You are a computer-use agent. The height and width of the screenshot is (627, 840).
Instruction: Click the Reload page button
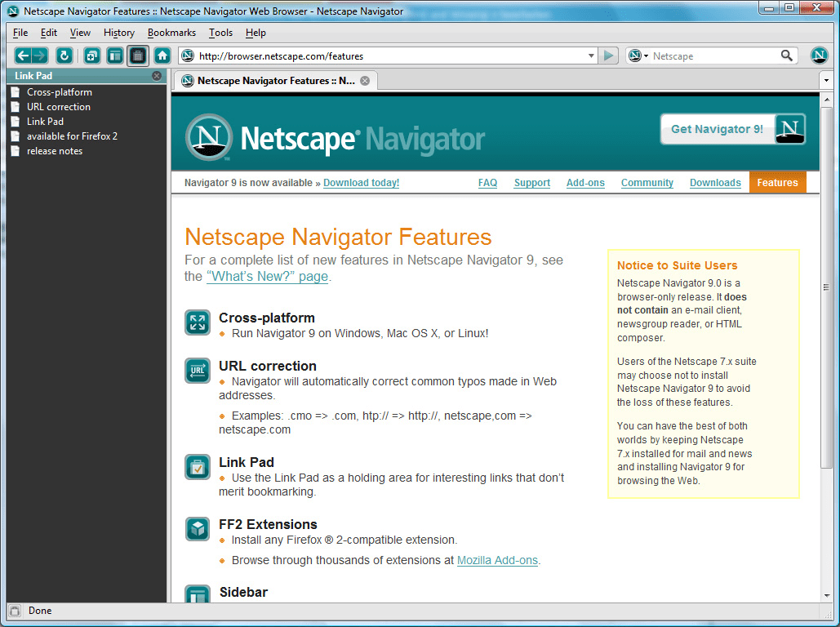coord(64,56)
